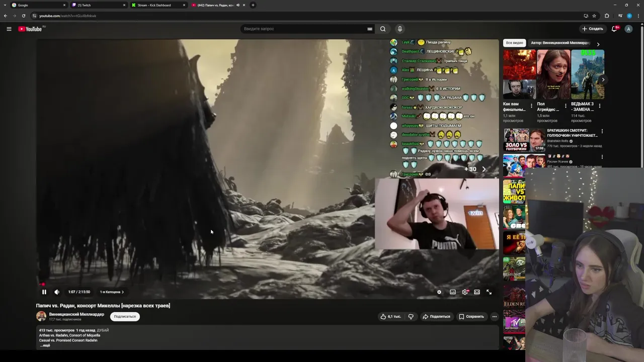The height and width of the screenshot is (362, 644).
Task: Subscribe with the Подписаться button
Action: coord(125,317)
